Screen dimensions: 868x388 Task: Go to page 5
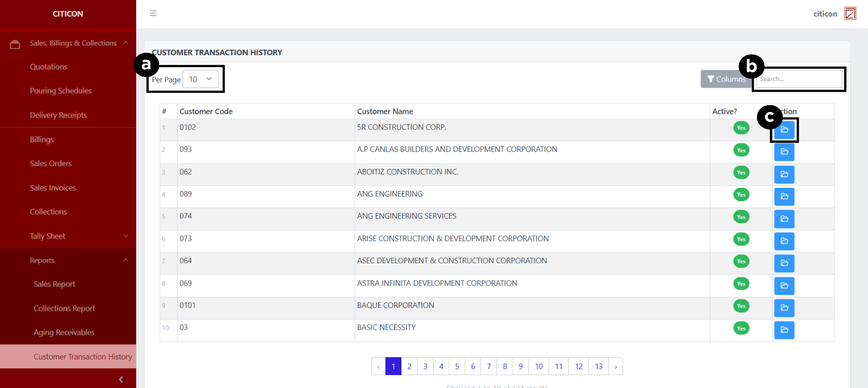(457, 366)
